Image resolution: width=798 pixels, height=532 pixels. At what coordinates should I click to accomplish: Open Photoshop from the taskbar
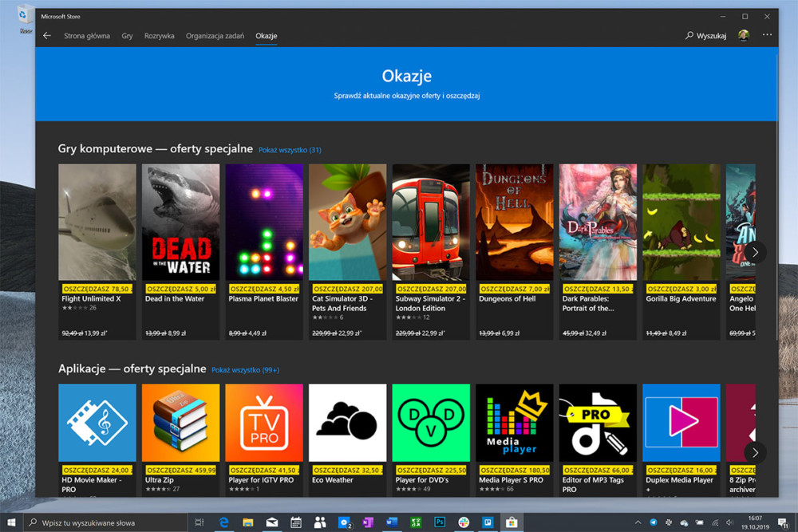pos(440,522)
